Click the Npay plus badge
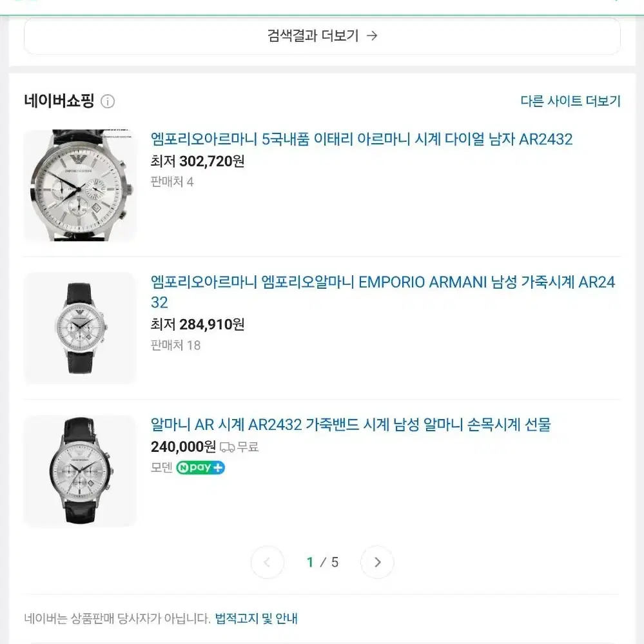The height and width of the screenshot is (644, 644). tap(200, 467)
